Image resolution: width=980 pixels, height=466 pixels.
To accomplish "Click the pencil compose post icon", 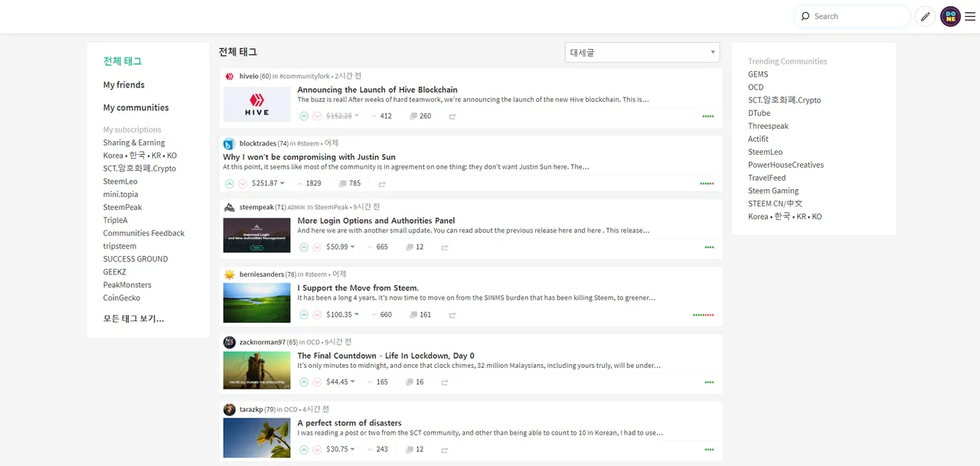I will pos(926,16).
